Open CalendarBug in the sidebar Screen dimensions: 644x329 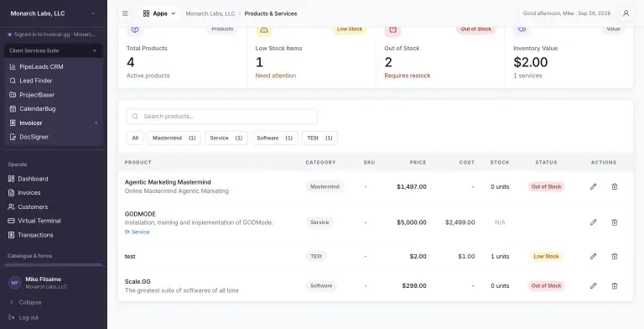click(54, 108)
